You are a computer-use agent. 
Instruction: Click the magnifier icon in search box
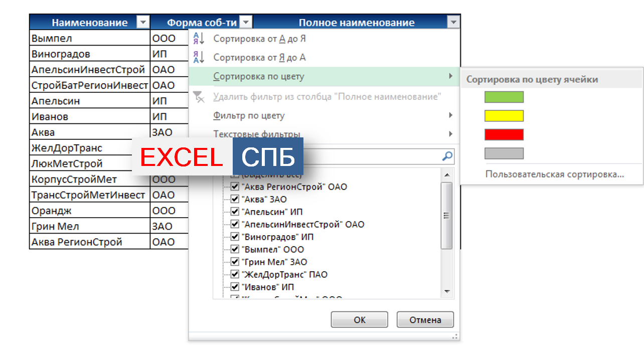pos(447,156)
